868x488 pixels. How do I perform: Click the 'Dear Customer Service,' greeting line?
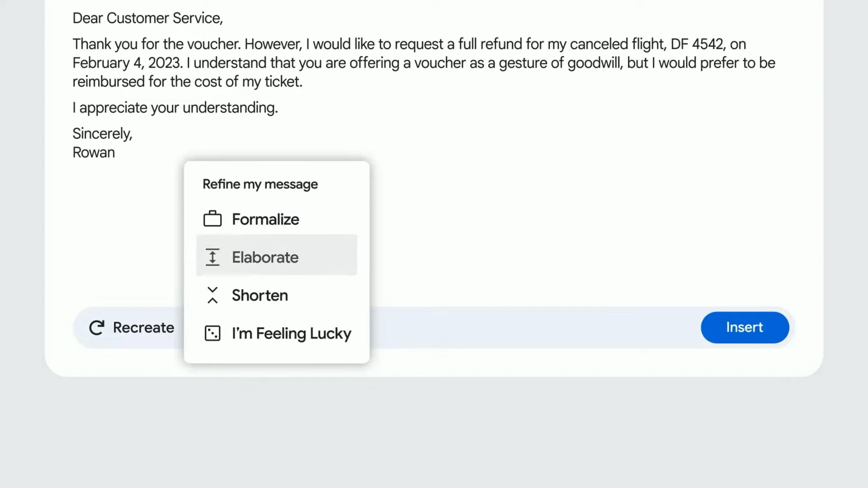(147, 18)
